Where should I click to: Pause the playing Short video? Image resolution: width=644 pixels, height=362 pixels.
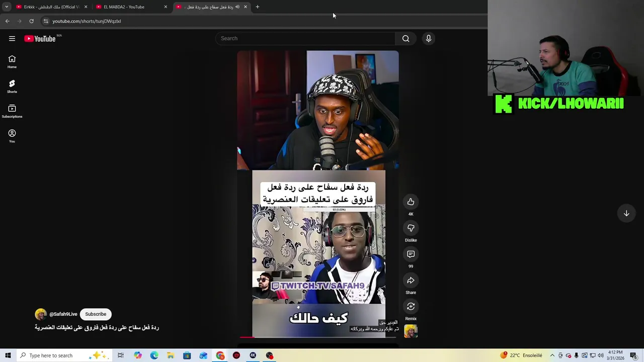click(318, 194)
